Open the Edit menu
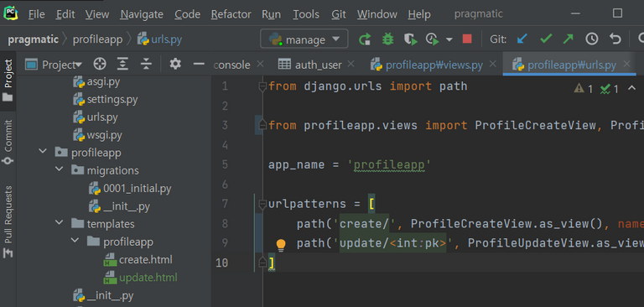The width and height of the screenshot is (644, 307). [x=65, y=14]
